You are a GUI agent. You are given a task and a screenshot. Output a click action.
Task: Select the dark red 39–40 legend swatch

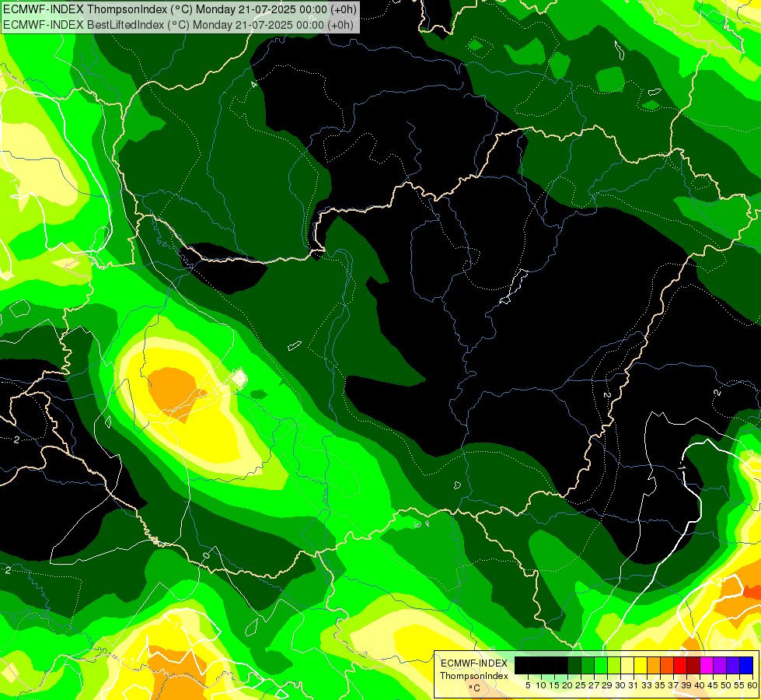tap(693, 665)
